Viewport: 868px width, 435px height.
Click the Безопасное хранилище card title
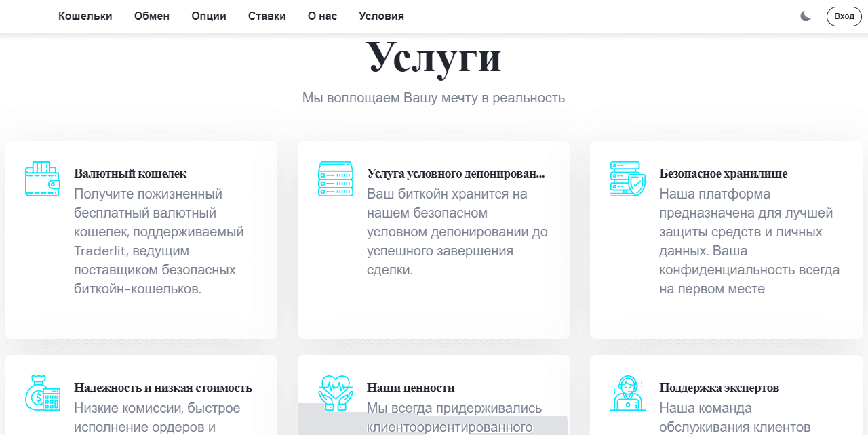coord(723,173)
